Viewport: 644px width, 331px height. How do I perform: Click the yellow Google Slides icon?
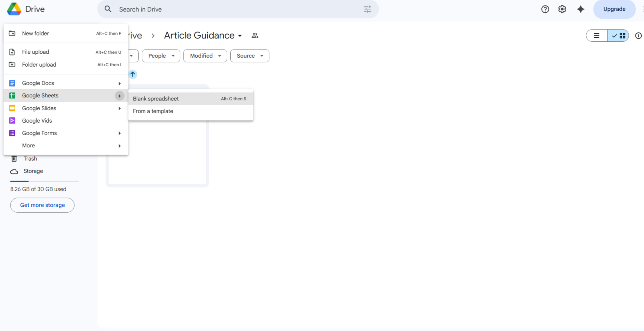(12, 108)
